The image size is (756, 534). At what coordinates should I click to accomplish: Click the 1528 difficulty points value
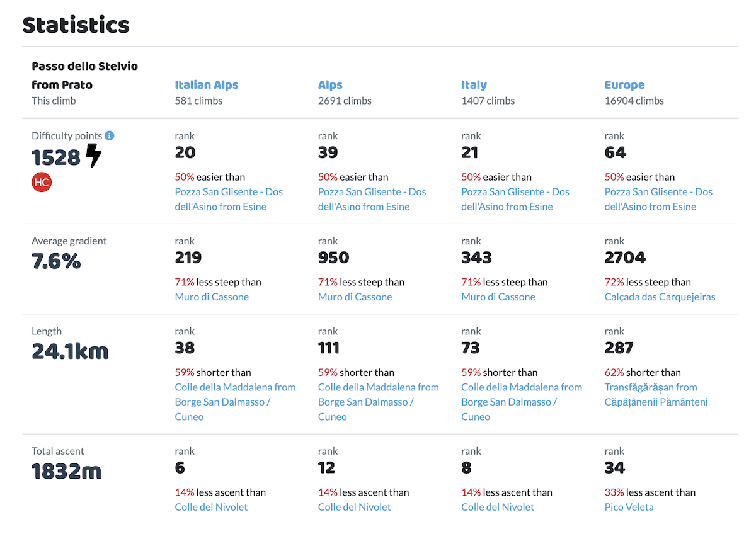(57, 157)
